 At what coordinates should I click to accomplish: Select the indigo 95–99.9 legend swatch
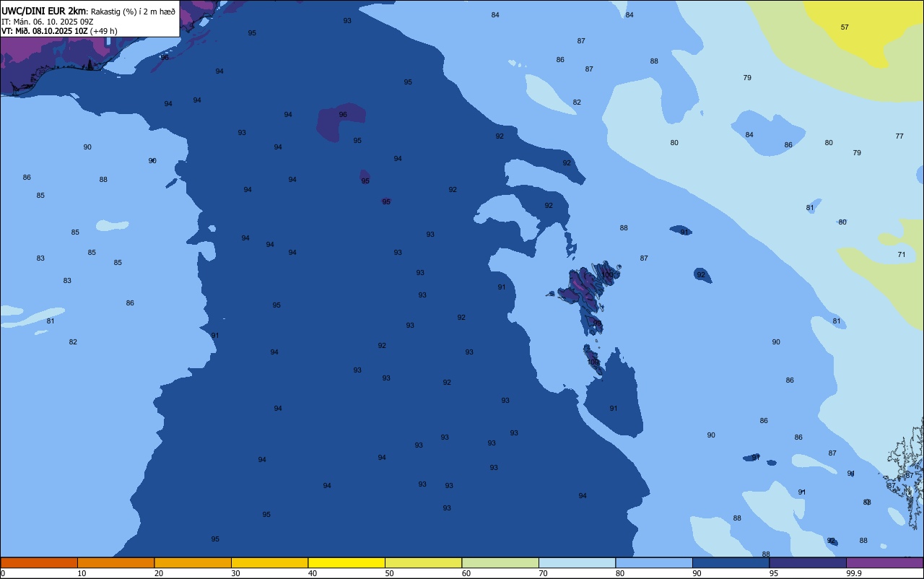[808, 562]
